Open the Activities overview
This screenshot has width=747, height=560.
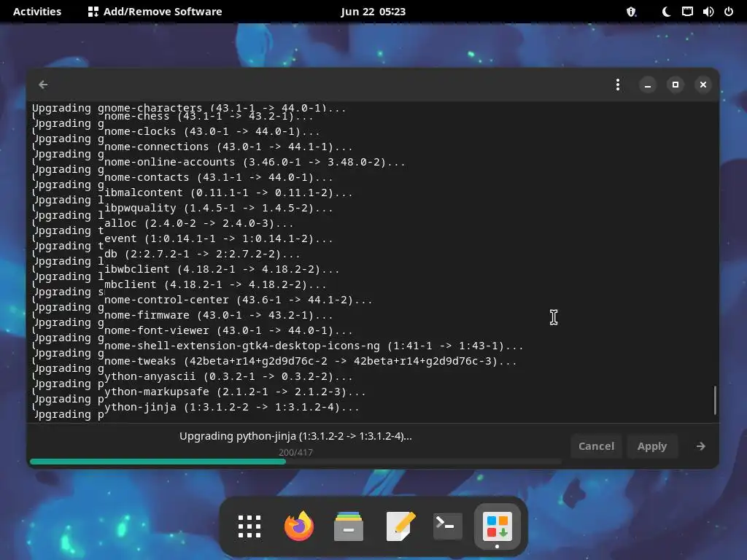(37, 12)
